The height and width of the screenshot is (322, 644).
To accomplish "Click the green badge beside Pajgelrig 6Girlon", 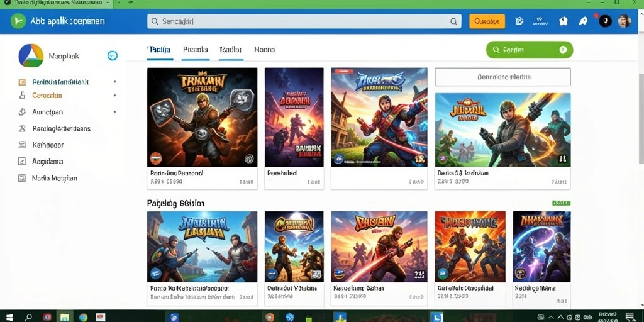I will click(x=562, y=203).
